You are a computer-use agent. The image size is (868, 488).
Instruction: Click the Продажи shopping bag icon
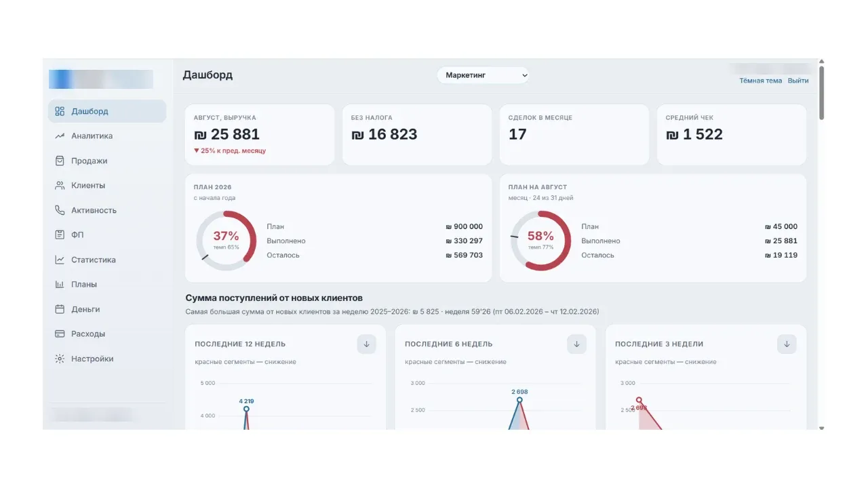[x=60, y=161]
